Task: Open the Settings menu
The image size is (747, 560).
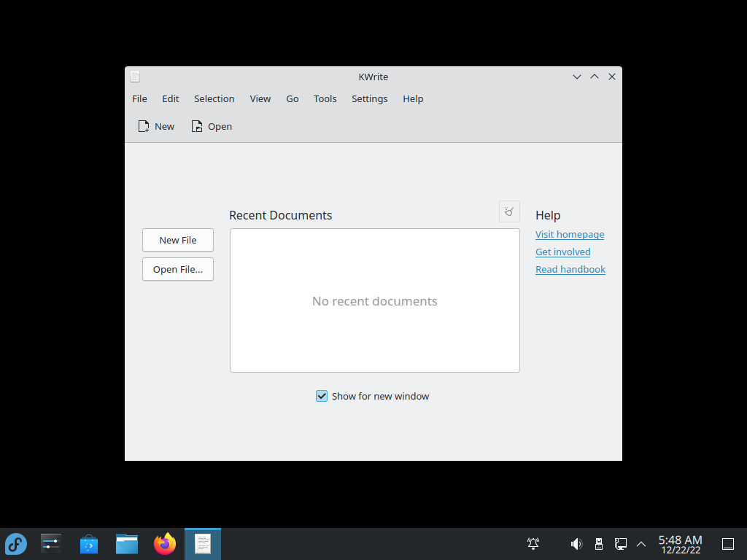Action: pyautogui.click(x=370, y=98)
